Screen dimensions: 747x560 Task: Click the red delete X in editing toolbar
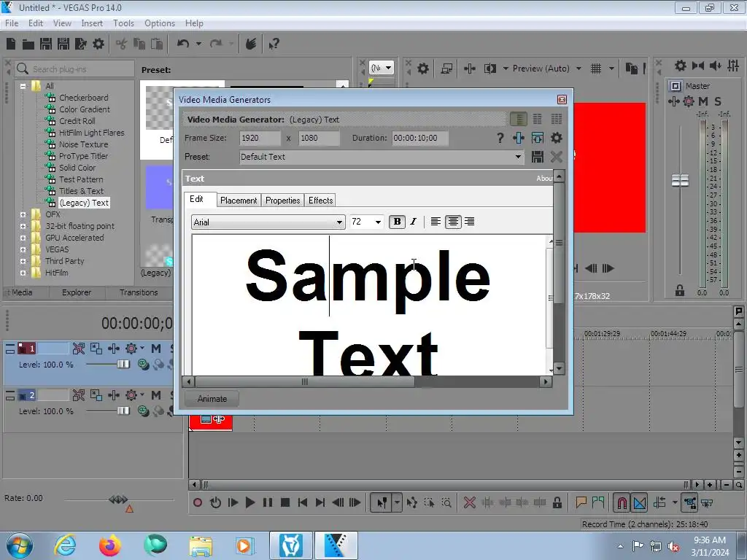point(469,502)
